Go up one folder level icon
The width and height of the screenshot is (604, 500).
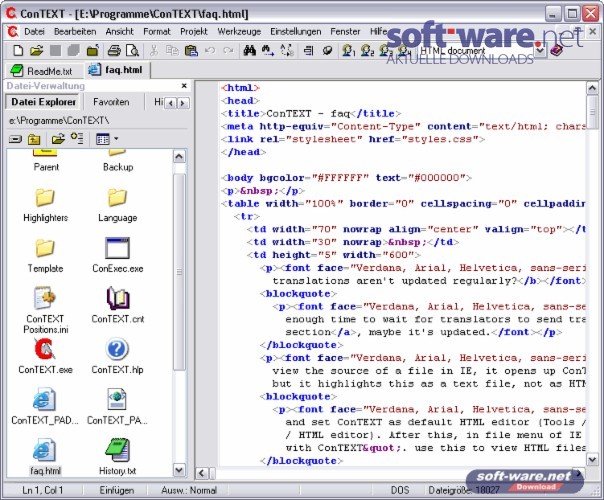pos(34,139)
